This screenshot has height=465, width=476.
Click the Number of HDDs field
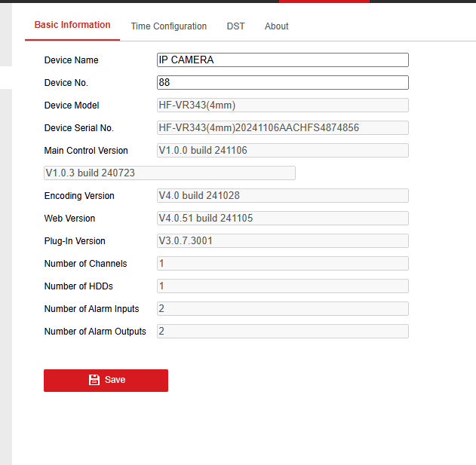282,286
